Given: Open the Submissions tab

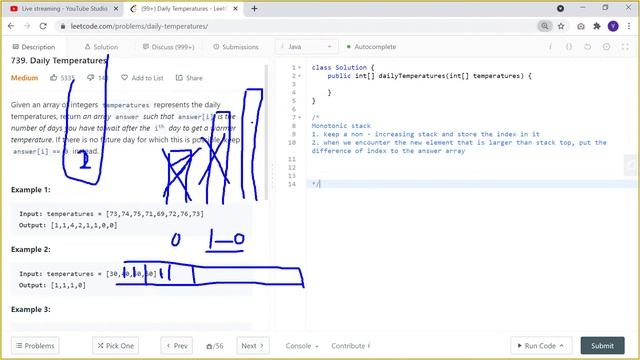Looking at the screenshot, I should click(x=236, y=47).
